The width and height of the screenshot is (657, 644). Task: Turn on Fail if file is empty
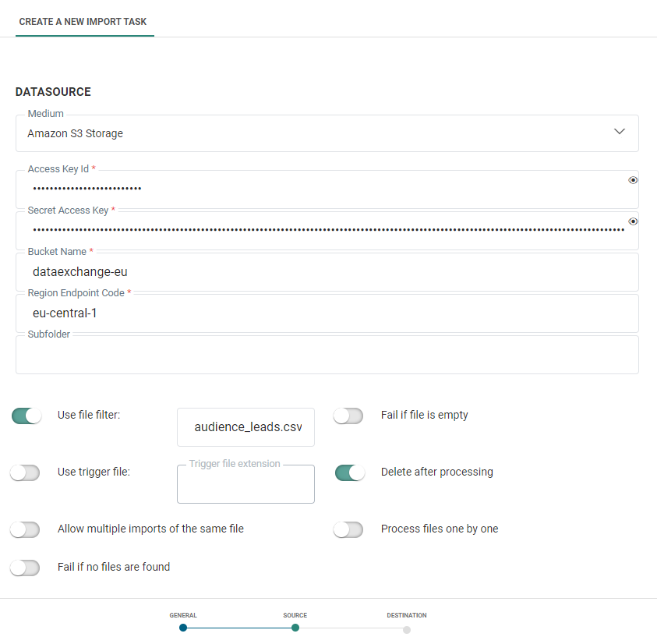click(348, 416)
